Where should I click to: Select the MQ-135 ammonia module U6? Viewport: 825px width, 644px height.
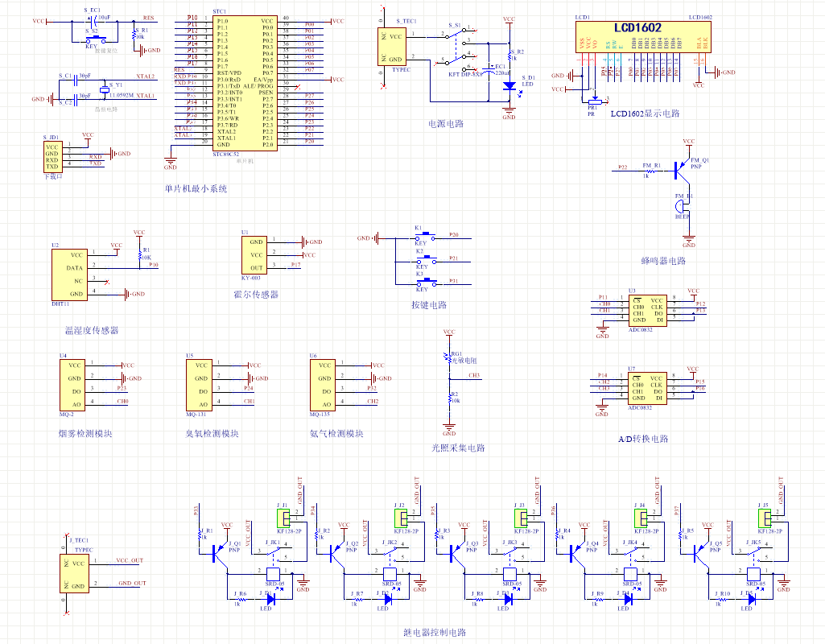(x=323, y=385)
